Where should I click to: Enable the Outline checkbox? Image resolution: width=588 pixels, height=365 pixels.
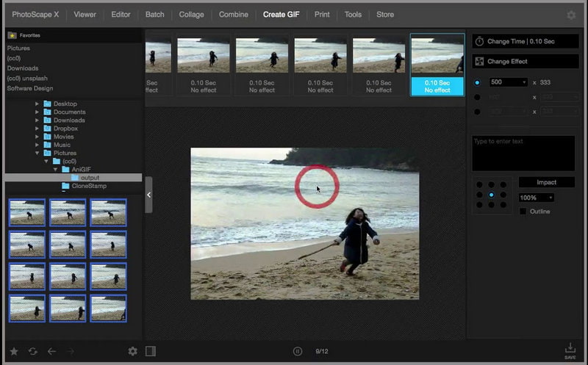[523, 212]
